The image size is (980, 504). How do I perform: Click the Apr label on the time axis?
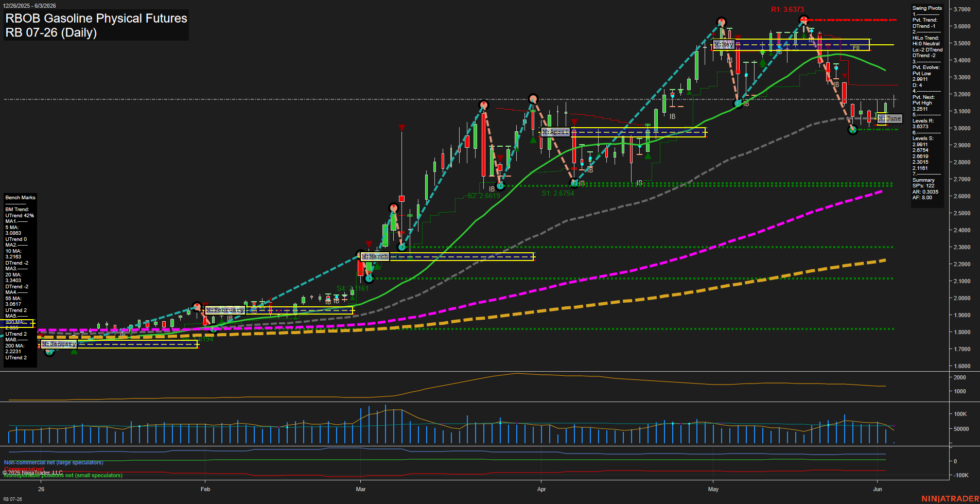tap(541, 489)
